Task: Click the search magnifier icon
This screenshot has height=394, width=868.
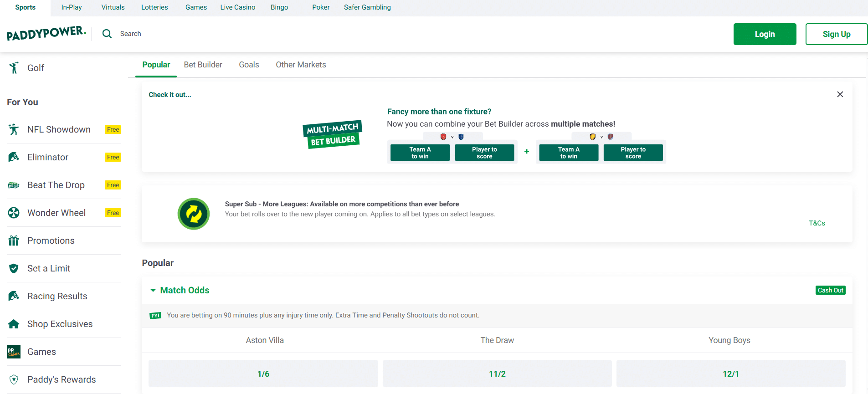Action: click(107, 34)
